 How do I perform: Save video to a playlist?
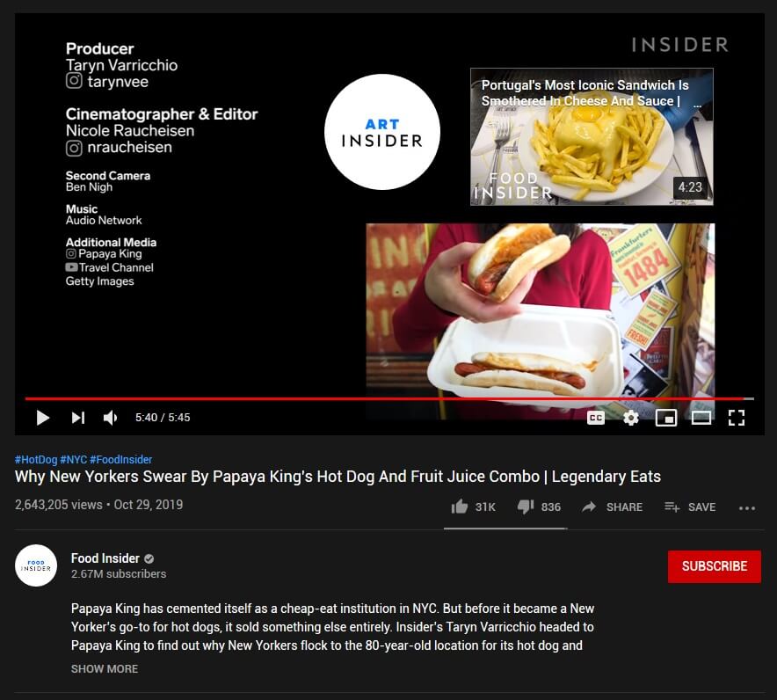[690, 507]
